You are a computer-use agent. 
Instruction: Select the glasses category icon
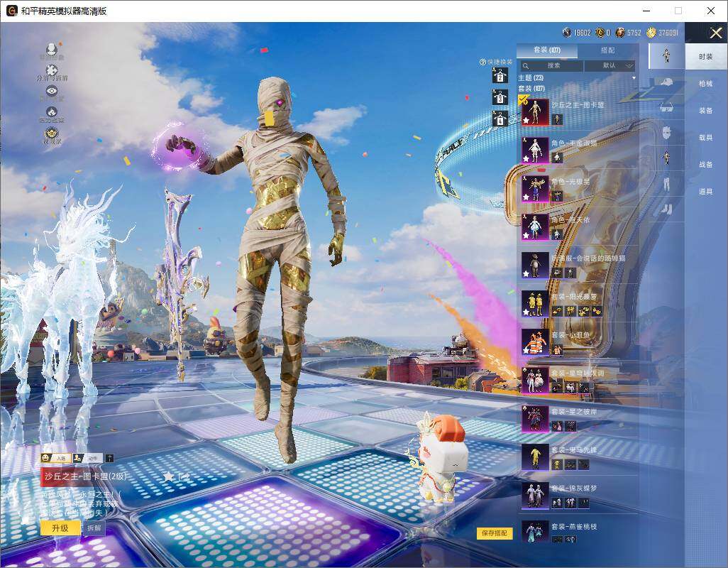coord(666,108)
